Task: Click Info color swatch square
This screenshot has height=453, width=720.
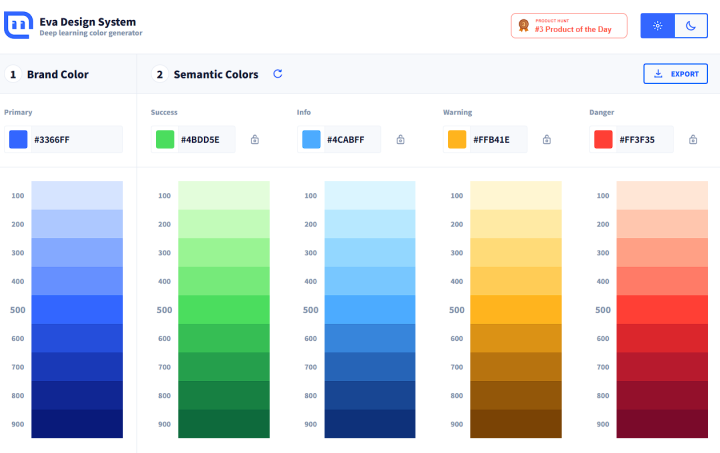Action: tap(311, 140)
